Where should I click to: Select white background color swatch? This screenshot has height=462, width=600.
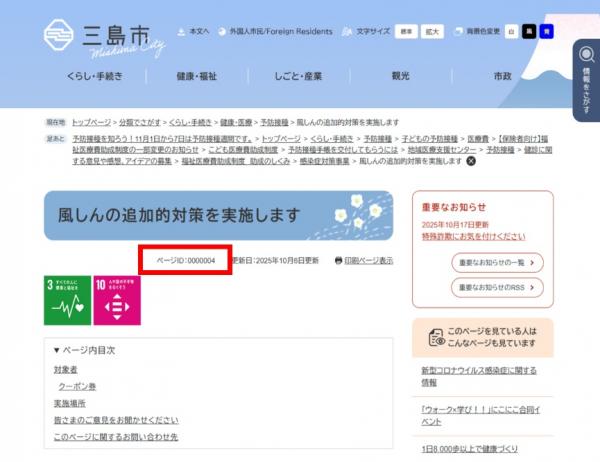[511, 31]
